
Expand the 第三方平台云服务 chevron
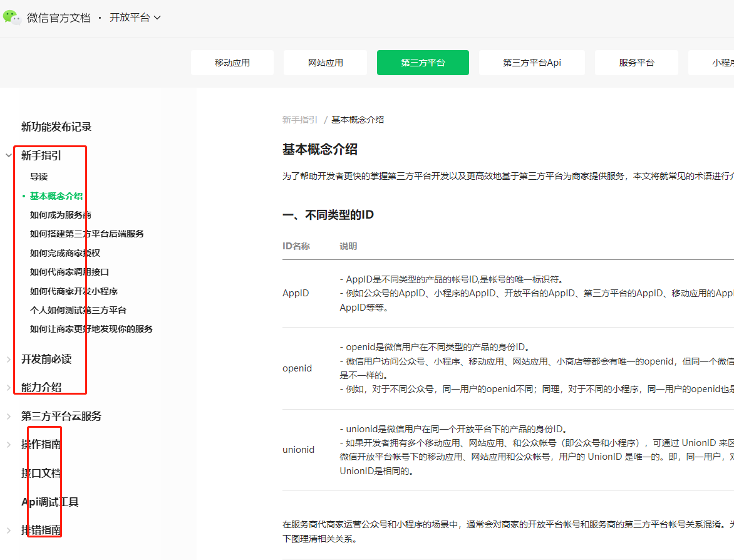click(x=8, y=417)
